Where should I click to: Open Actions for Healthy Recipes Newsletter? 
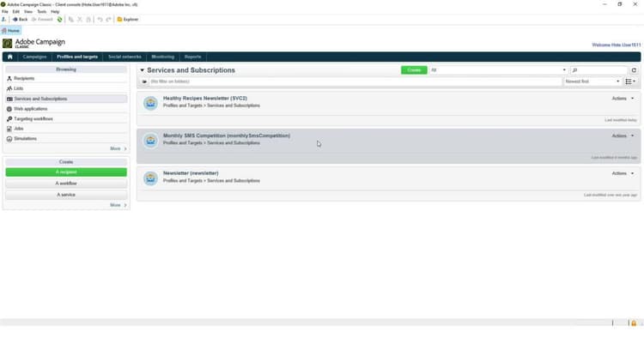[623, 99]
